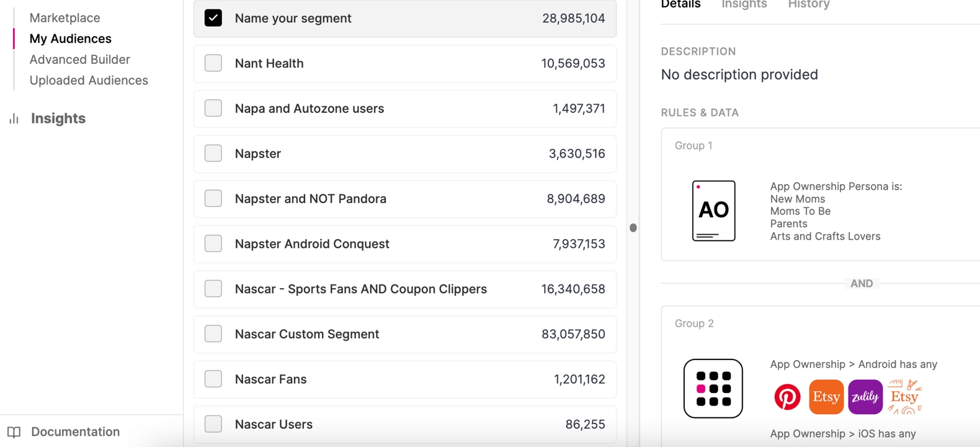The height and width of the screenshot is (447, 980).
Task: Select the Nascar Custom Segment row
Action: [404, 334]
